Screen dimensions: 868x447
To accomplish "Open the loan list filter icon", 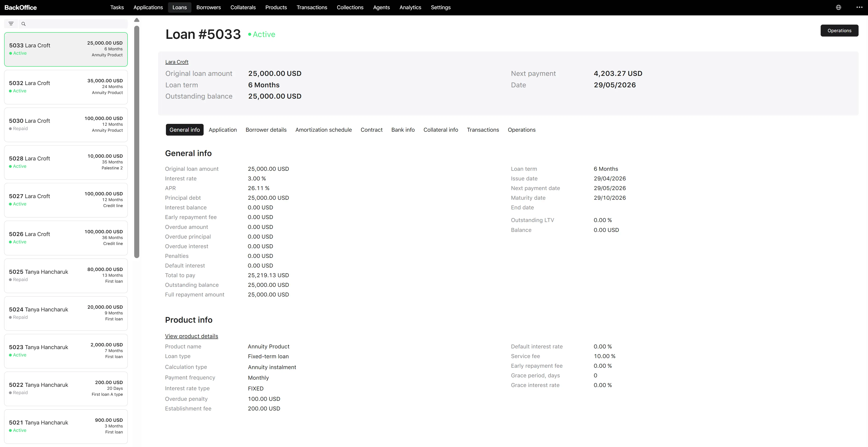I will pos(11,24).
